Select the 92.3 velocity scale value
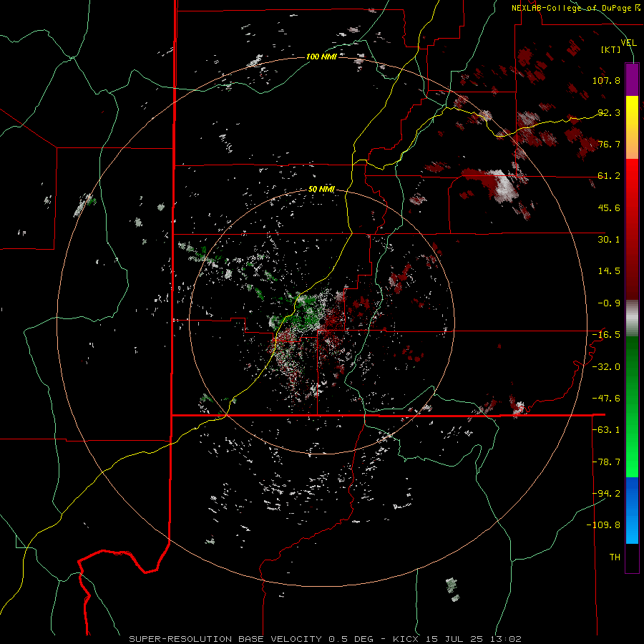This screenshot has width=644, height=644. (609, 112)
